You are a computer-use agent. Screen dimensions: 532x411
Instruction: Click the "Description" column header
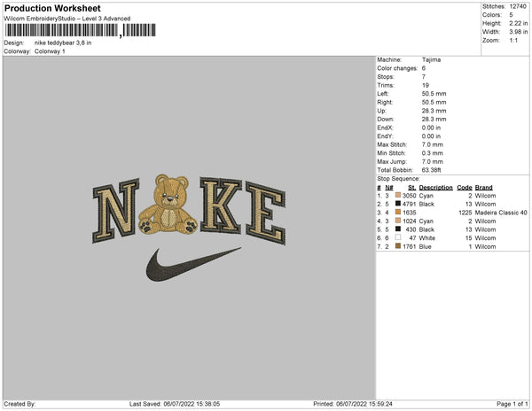pyautogui.click(x=435, y=188)
